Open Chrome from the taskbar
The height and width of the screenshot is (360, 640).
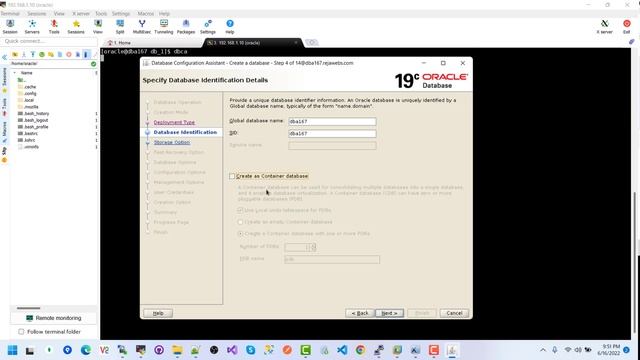pyautogui.click(x=360, y=350)
